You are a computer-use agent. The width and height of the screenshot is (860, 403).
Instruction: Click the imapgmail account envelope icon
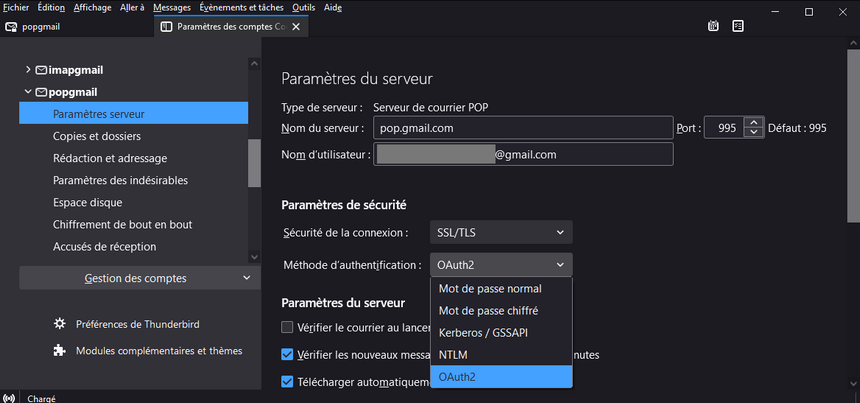pos(41,70)
